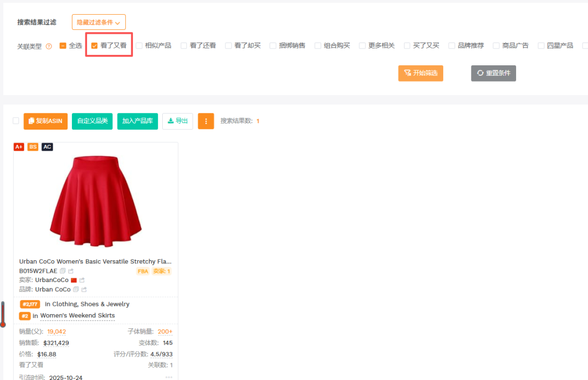Screen dimensions: 588x380
Task: Click the copy icon next to ASIN B015W2FLAE
Action: tap(62, 271)
